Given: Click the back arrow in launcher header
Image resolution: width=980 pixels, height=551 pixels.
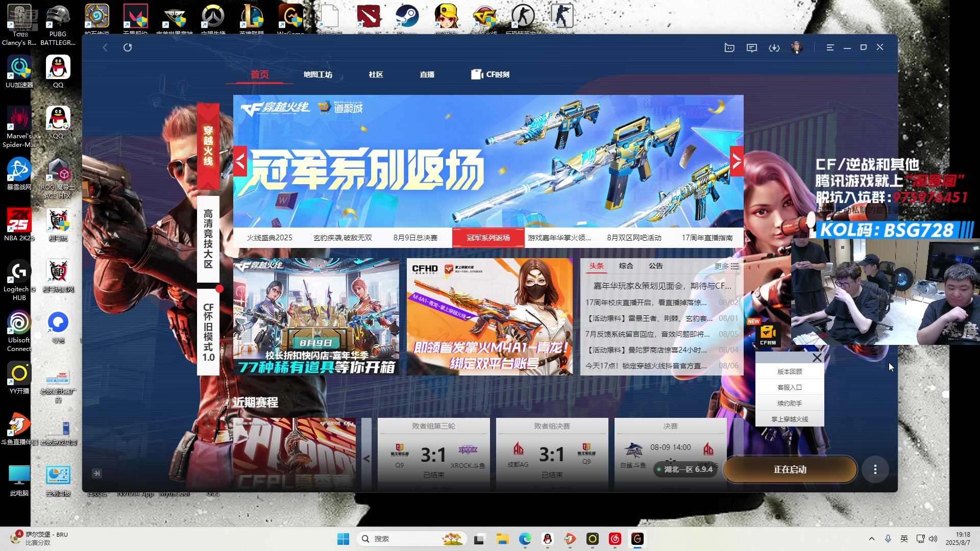Looking at the screenshot, I should 105,47.
